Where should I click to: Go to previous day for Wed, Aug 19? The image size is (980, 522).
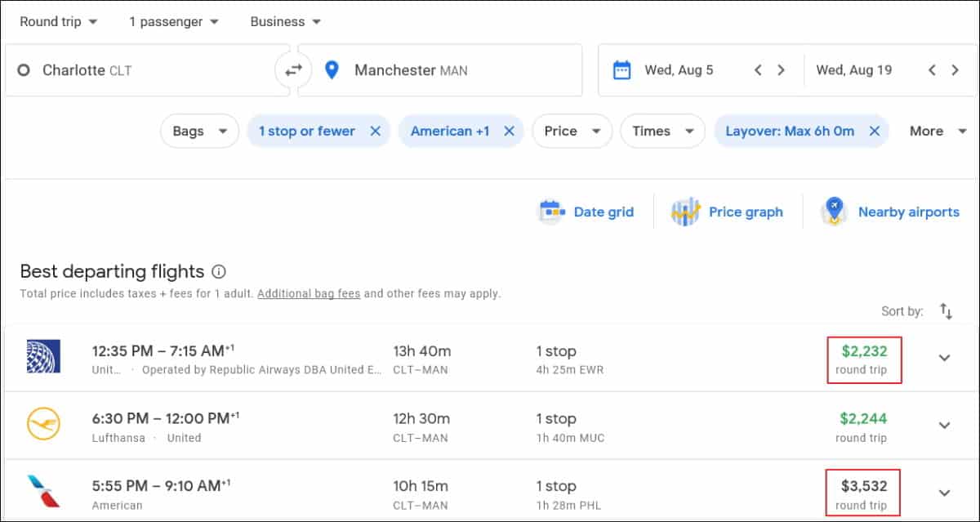click(x=932, y=70)
